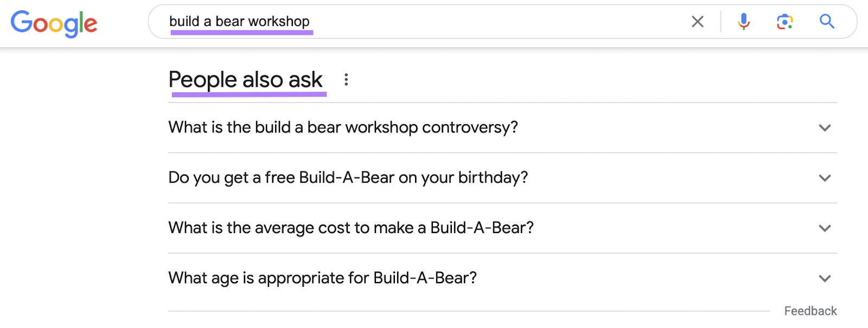Click the People also ask heading
Screen dimensions: 868x328
point(245,79)
